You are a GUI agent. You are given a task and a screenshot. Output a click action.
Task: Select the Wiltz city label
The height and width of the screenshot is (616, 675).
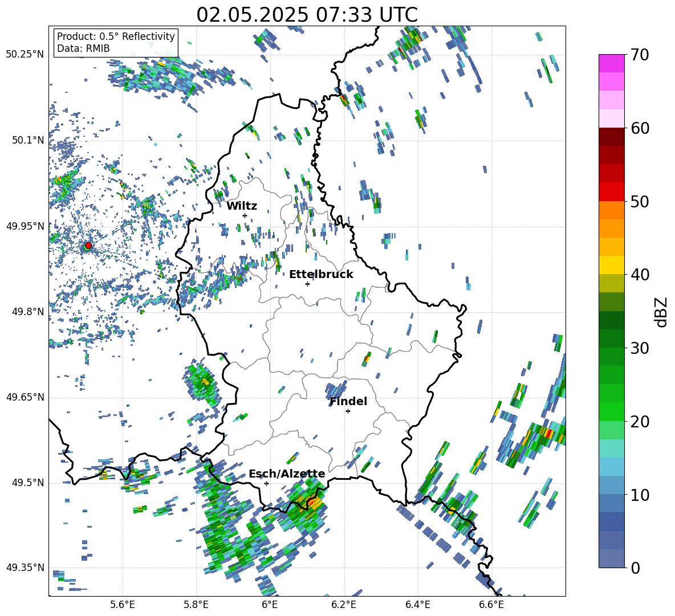click(x=242, y=206)
